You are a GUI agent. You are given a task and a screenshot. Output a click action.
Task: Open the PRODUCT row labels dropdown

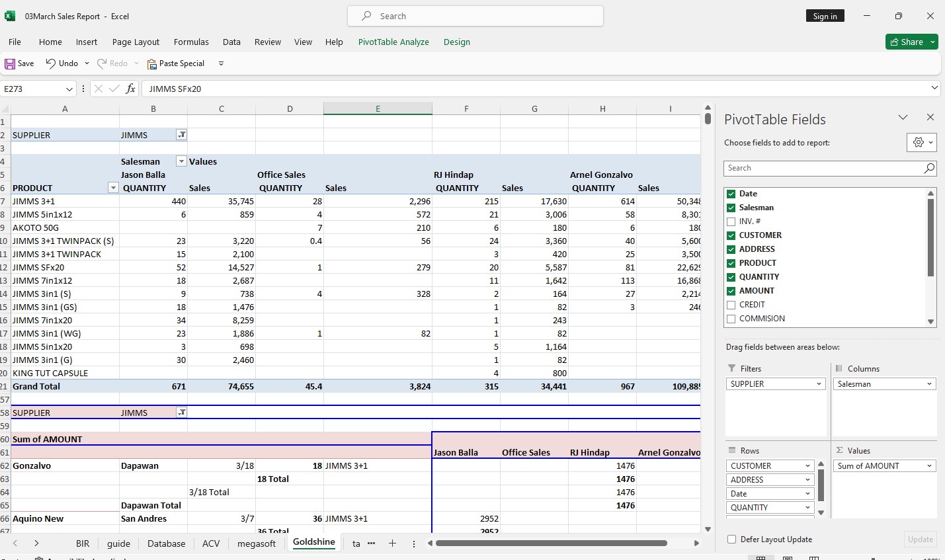[113, 188]
